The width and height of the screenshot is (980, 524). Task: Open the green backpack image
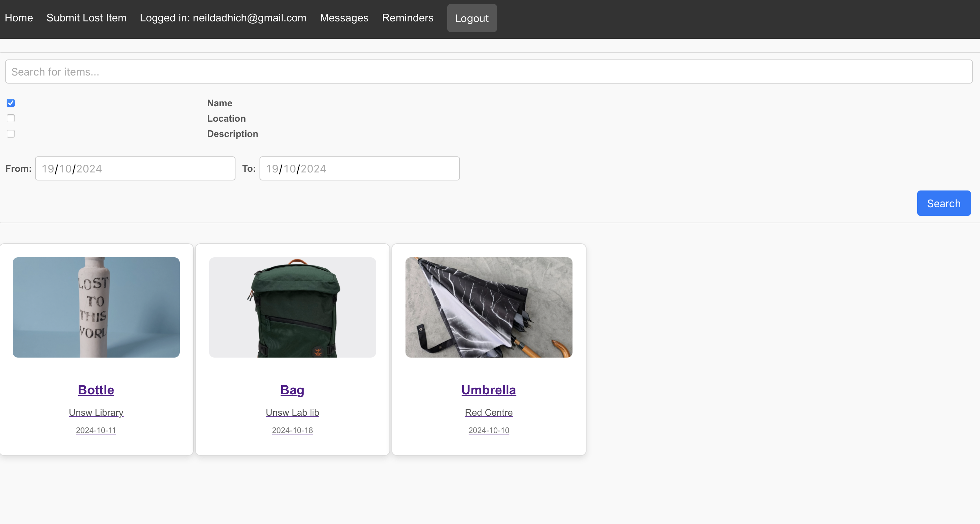pos(292,307)
